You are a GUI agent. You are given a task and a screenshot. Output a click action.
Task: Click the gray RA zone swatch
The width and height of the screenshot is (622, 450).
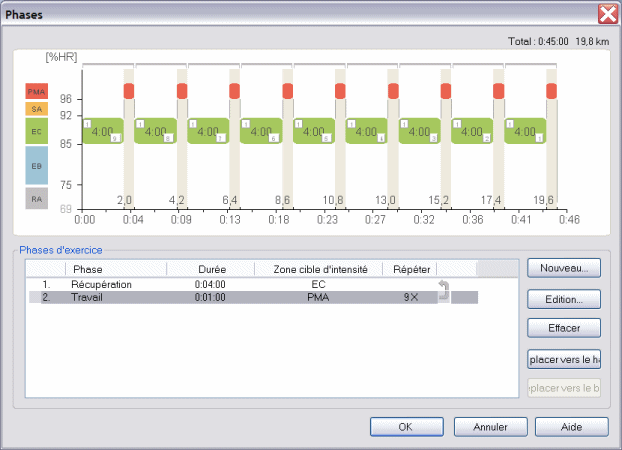[36, 198]
